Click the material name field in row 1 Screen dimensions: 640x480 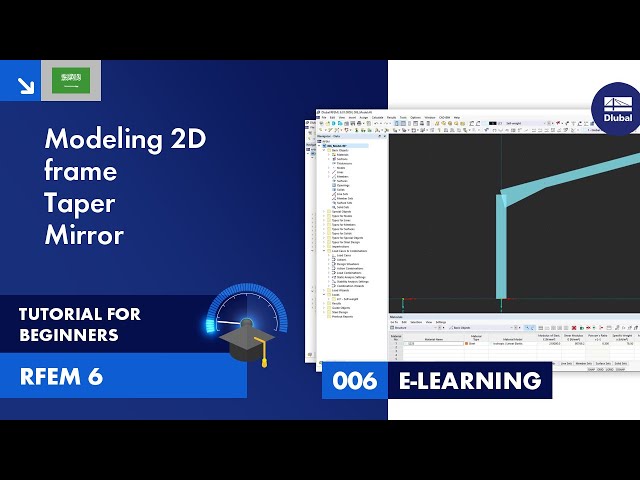pyautogui.click(x=433, y=344)
